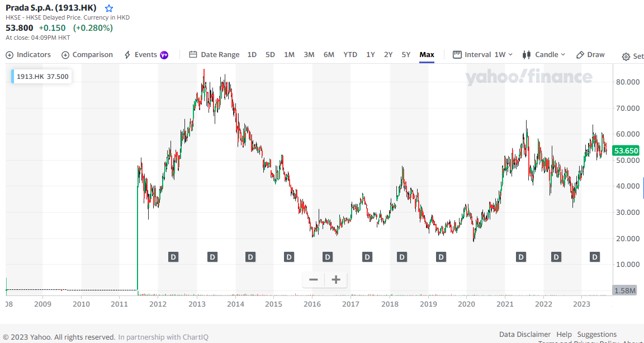Select the 1M time range

pos(289,55)
